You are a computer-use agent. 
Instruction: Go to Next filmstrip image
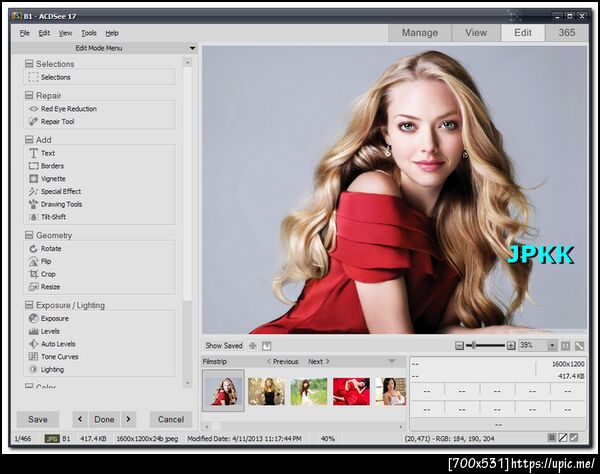pyautogui.click(x=319, y=362)
